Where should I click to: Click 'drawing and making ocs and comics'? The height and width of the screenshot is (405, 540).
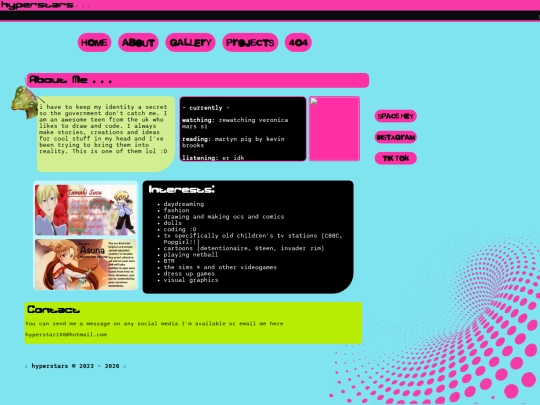pyautogui.click(x=224, y=217)
